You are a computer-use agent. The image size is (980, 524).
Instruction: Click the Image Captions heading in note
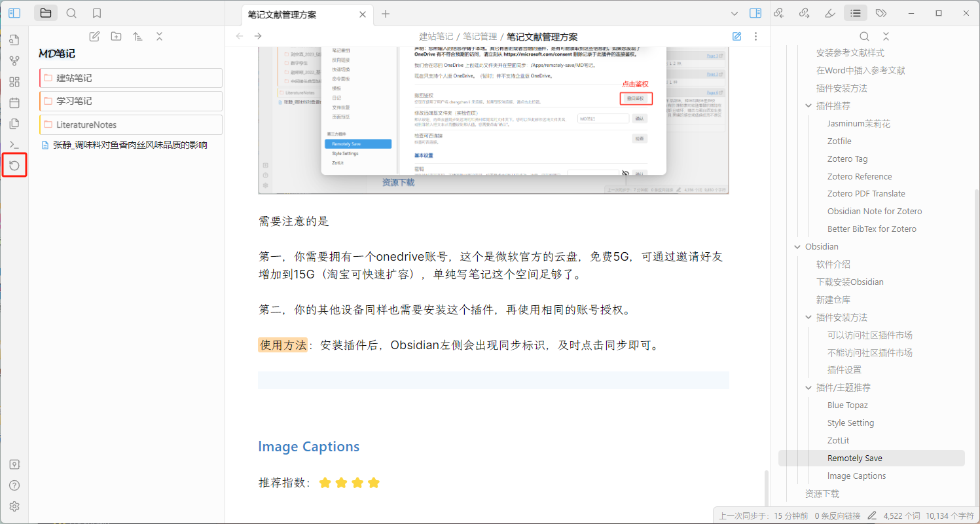pos(309,447)
